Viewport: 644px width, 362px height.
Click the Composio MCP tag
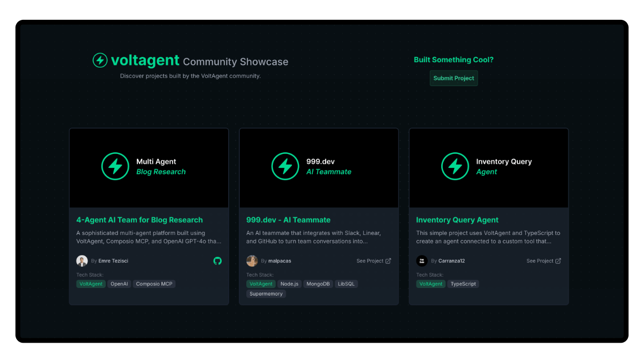click(x=154, y=284)
